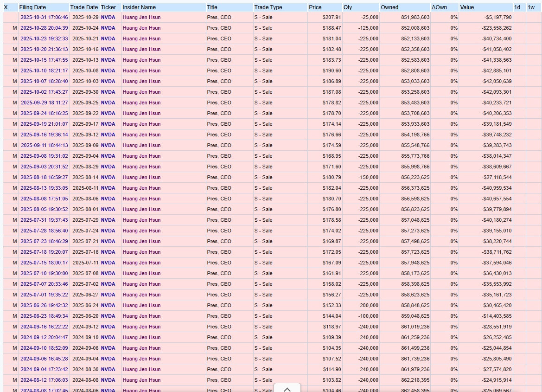Sort by the Qty column header
Screen dimensions: 542x392
pyautogui.click(x=348, y=7)
